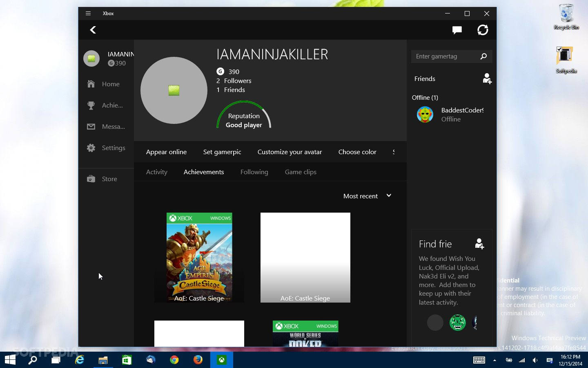This screenshot has width=588, height=368.
Task: Launch Internet Explorer from taskbar
Action: [79, 360]
